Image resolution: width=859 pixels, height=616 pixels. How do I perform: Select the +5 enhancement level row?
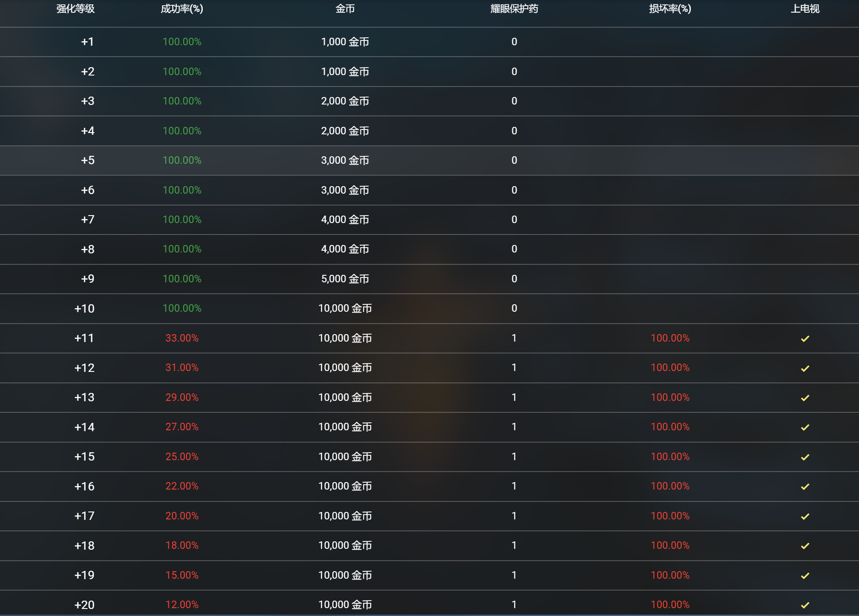pyautogui.click(x=88, y=160)
